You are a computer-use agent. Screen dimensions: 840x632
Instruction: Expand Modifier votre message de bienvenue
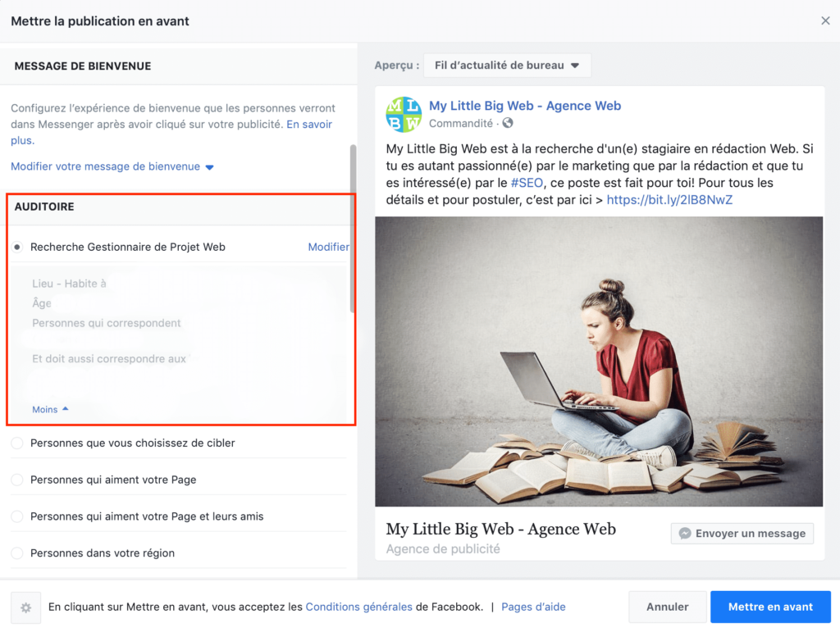(x=112, y=166)
